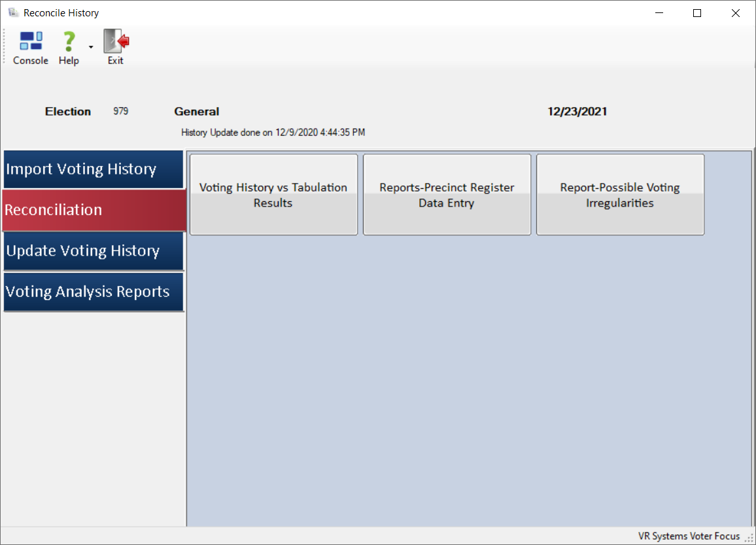
Task: Close the Reconcile History window
Action: tap(735, 13)
